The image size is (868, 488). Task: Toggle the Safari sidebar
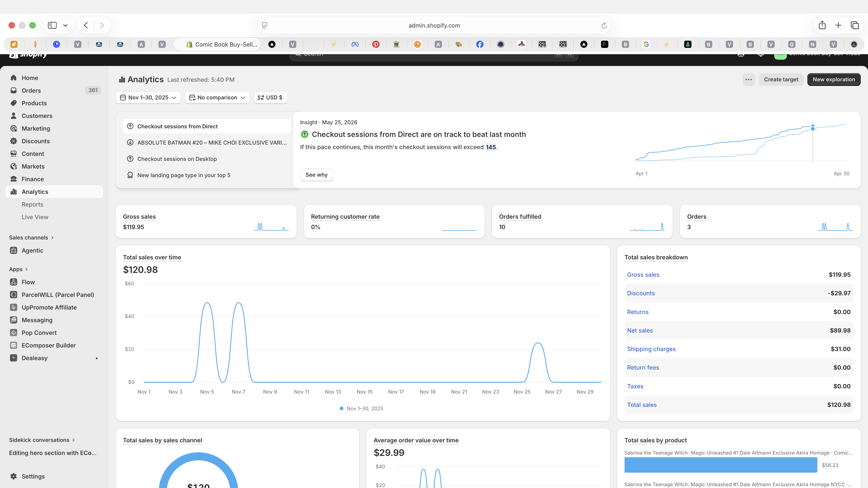pyautogui.click(x=52, y=25)
